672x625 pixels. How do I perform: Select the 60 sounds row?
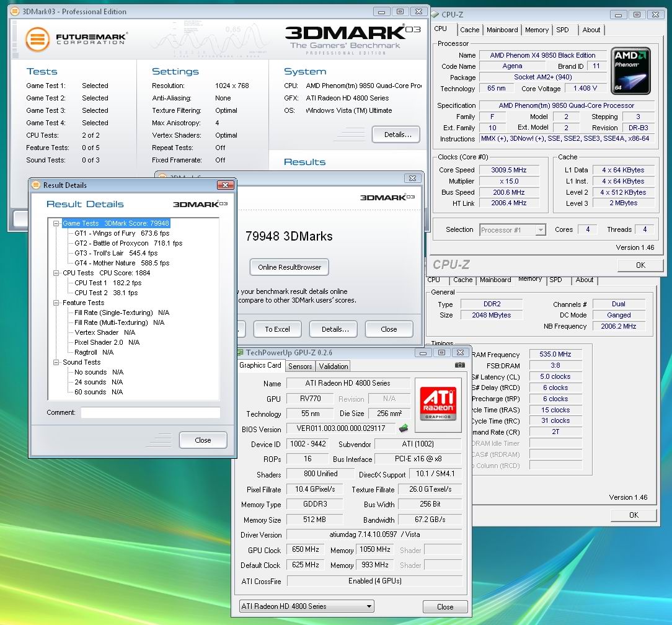pyautogui.click(x=99, y=392)
